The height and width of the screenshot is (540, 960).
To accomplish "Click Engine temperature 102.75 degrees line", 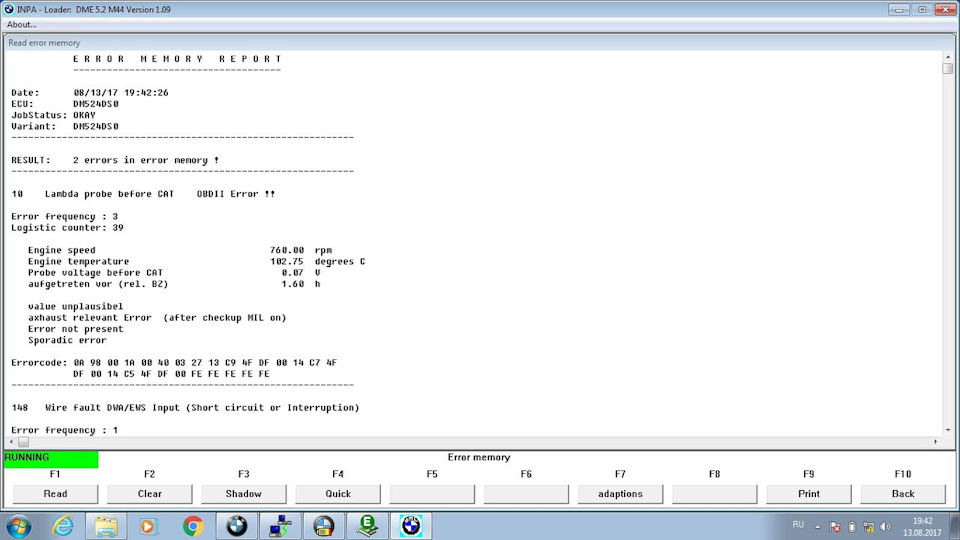I will (x=197, y=261).
